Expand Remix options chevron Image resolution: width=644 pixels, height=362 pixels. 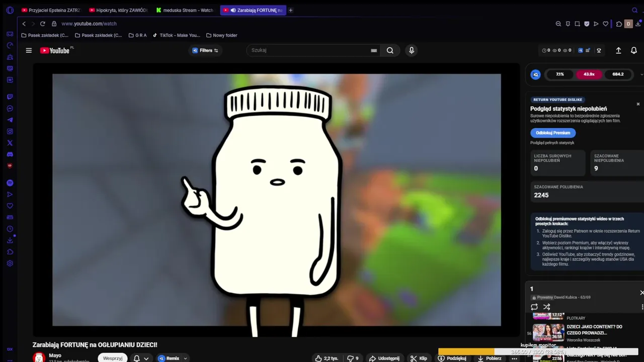[x=185, y=358]
